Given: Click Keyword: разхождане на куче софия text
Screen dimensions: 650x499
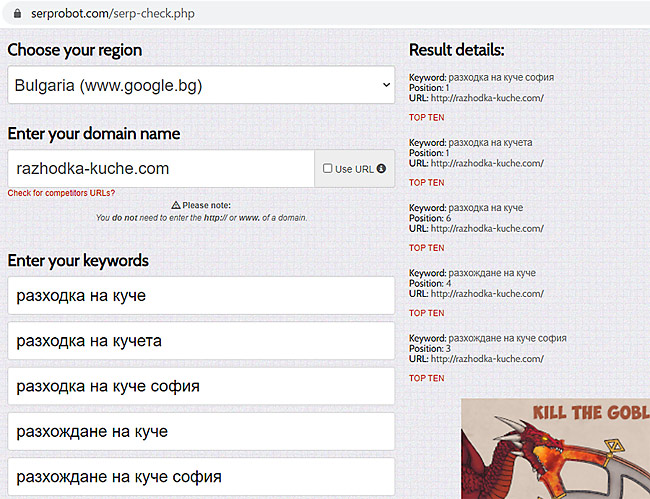Looking at the screenshot, I should (488, 338).
